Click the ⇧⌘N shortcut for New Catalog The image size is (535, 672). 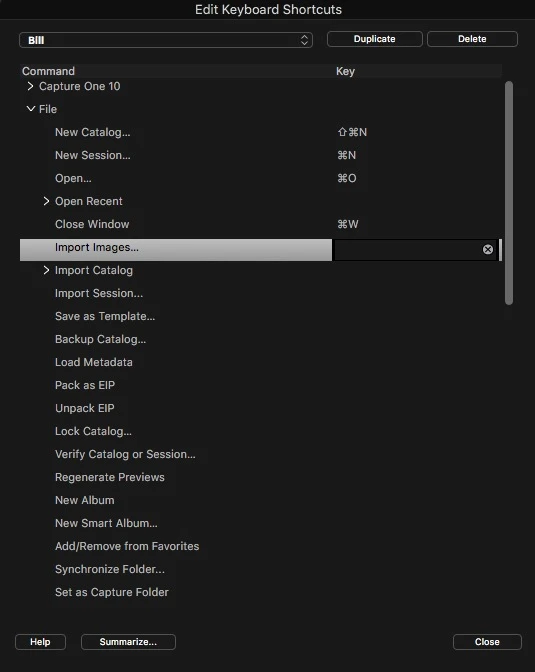pyautogui.click(x=352, y=132)
